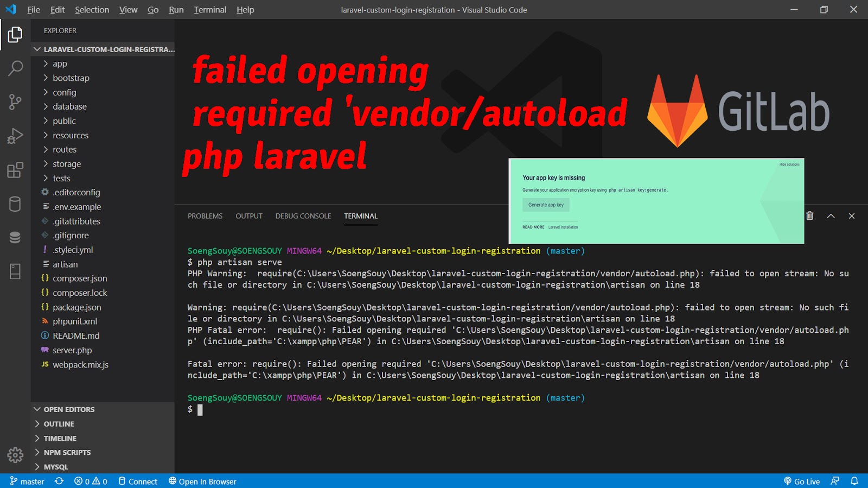
Task: Click Go Live in the status bar
Action: 802,481
